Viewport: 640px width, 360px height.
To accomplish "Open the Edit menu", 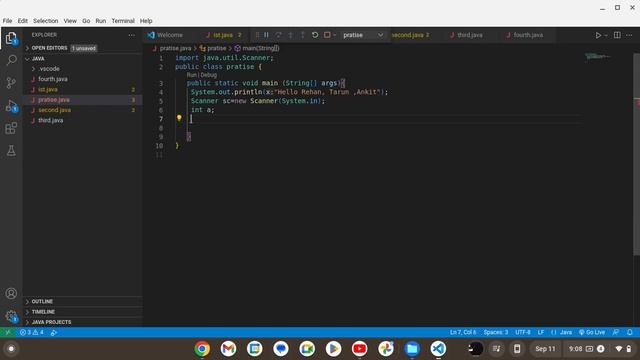I will (22, 21).
